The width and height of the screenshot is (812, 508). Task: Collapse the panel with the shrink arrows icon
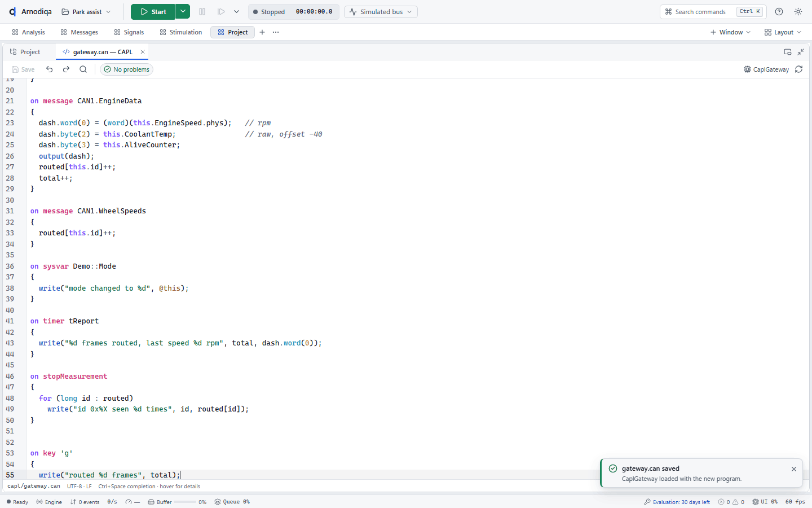coord(801,52)
